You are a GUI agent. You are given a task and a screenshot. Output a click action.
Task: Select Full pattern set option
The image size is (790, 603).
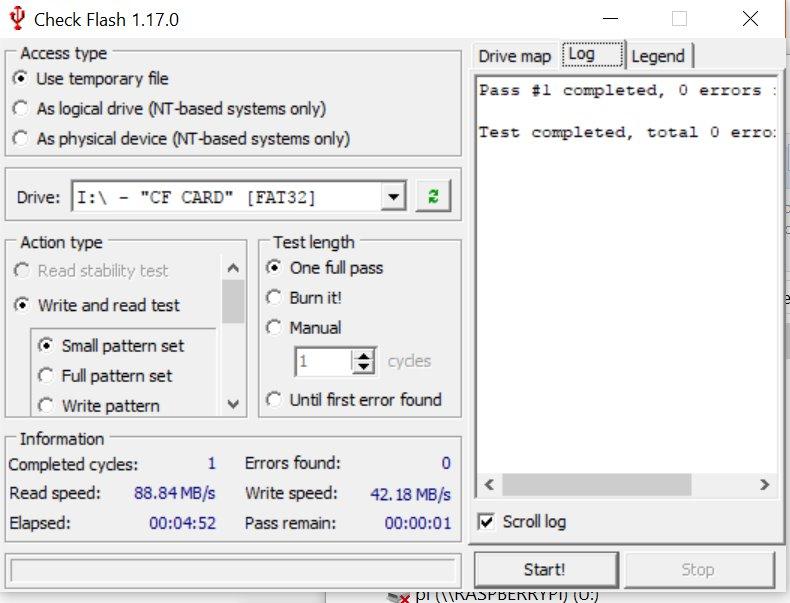[x=45, y=375]
